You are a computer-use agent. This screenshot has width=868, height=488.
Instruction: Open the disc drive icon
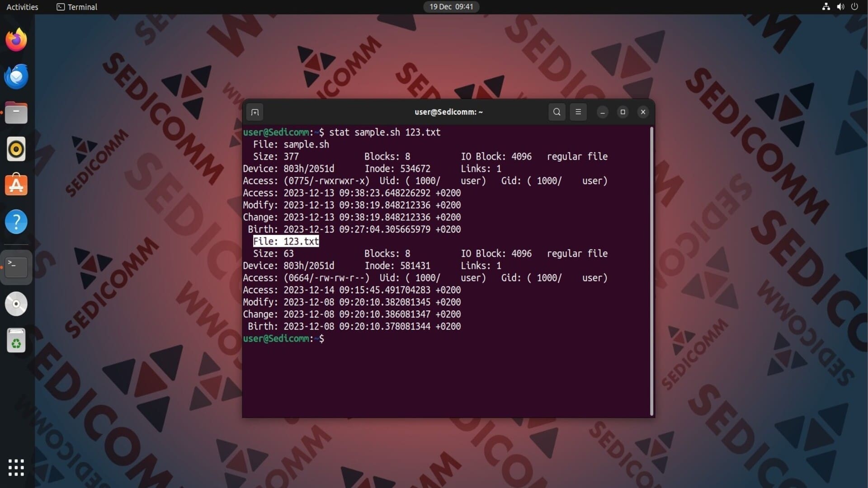pyautogui.click(x=16, y=304)
